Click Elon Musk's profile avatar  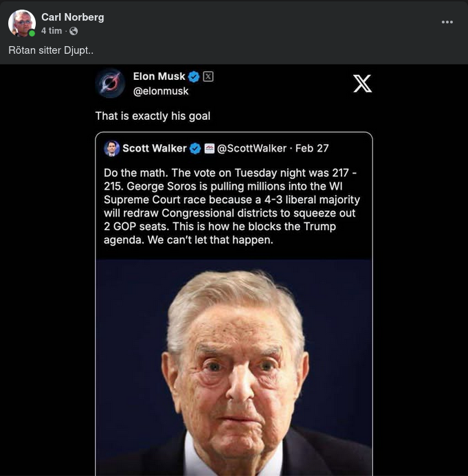pyautogui.click(x=110, y=83)
